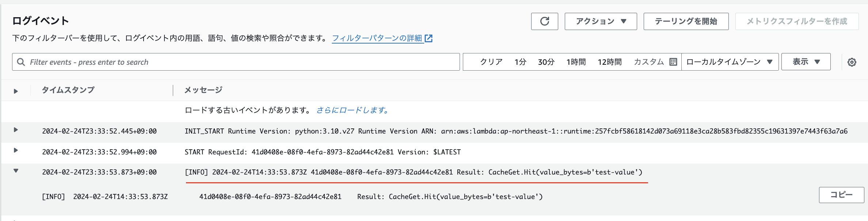Image resolution: width=868 pixels, height=221 pixels.
Task: Collapse the expanded [INFO] CacheGet.Hit row
Action: click(16, 171)
